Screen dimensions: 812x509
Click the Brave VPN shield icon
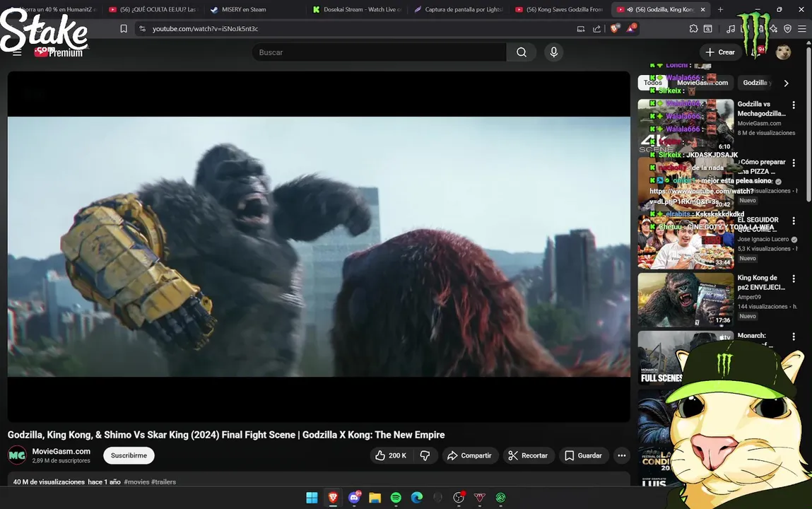[787, 29]
